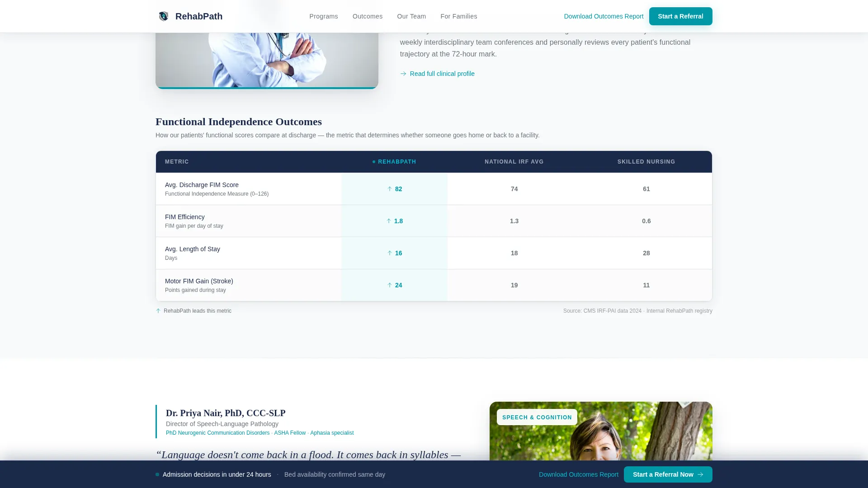Click Bed availability confirmed same day text
This screenshot has height=488, width=868.
[335, 474]
